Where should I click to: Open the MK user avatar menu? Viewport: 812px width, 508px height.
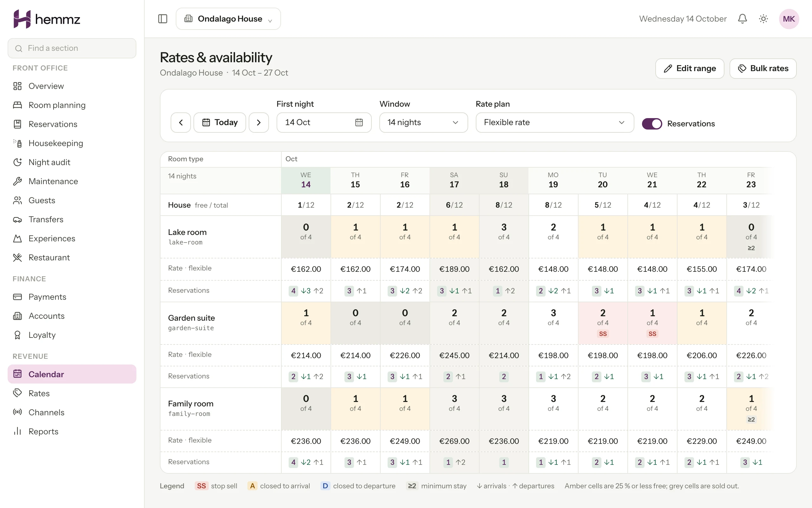[x=789, y=19]
